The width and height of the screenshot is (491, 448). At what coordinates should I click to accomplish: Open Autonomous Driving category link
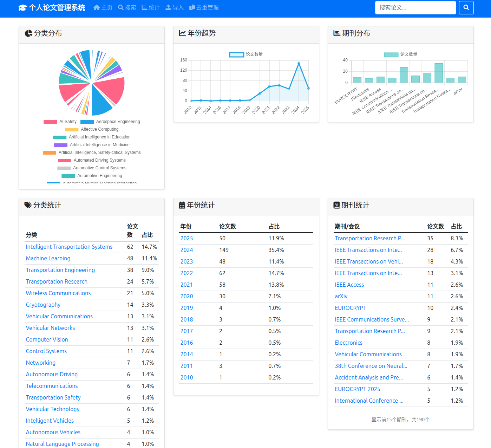[52, 375]
